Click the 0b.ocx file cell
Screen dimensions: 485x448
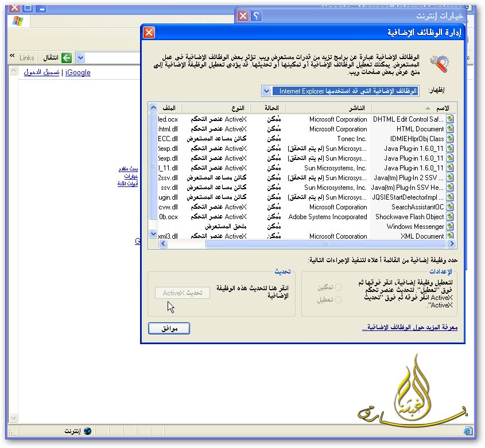pyautogui.click(x=168, y=217)
